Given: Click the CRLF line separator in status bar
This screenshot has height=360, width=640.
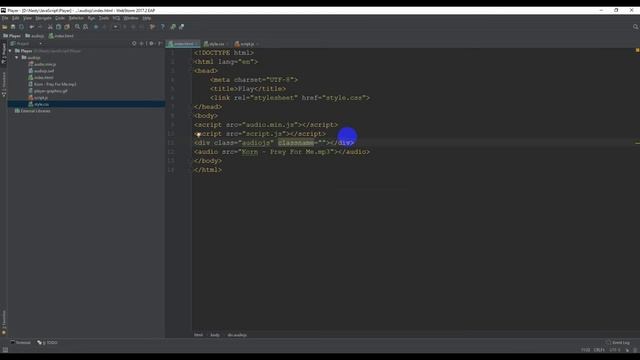Looking at the screenshot, I should (x=599, y=350).
